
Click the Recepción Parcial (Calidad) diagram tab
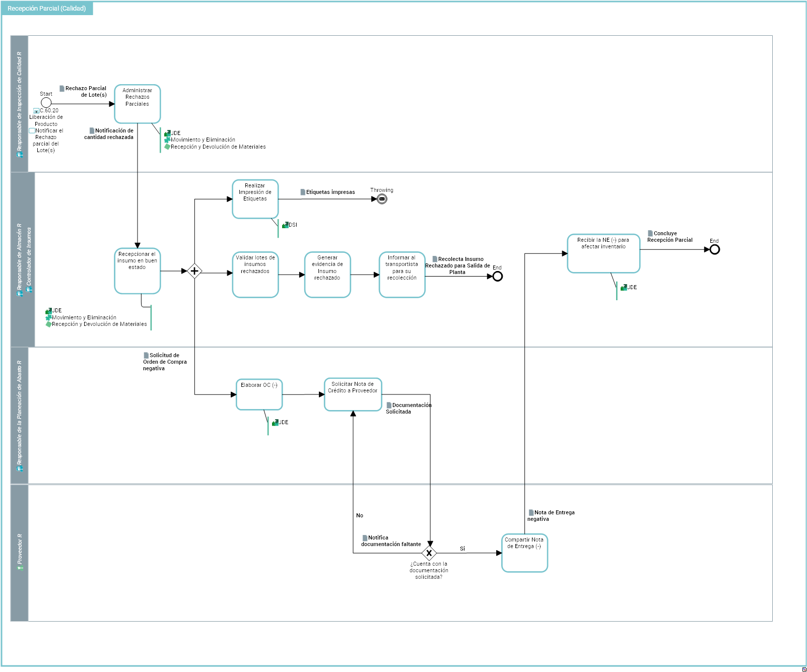[47, 9]
